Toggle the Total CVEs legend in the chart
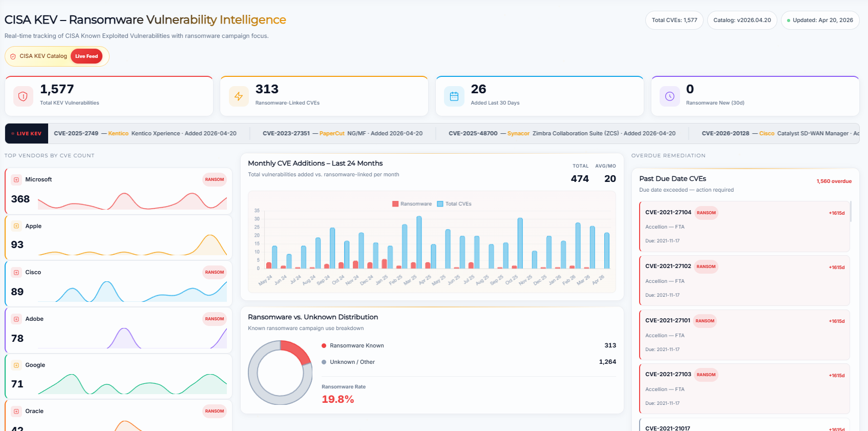The height and width of the screenshot is (431, 868). coord(454,204)
